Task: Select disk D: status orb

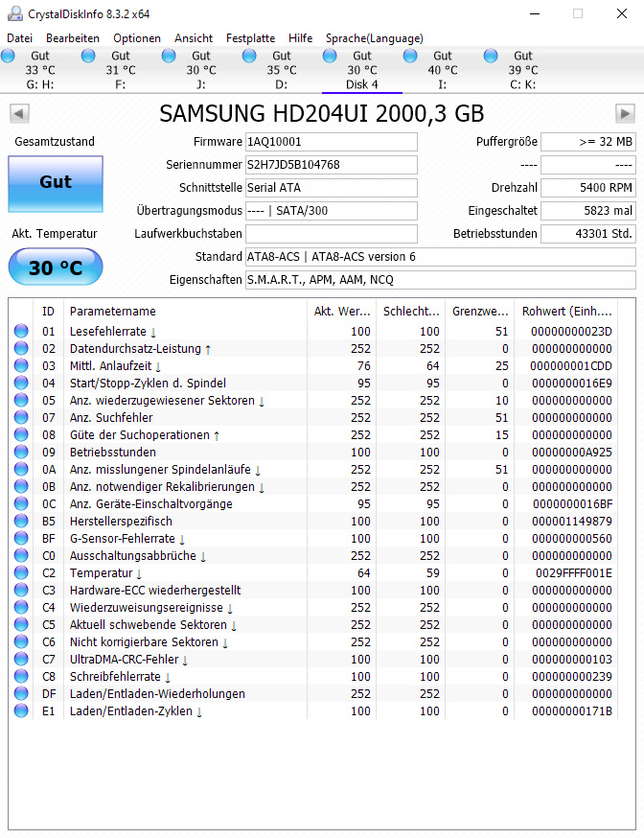Action: click(x=249, y=56)
